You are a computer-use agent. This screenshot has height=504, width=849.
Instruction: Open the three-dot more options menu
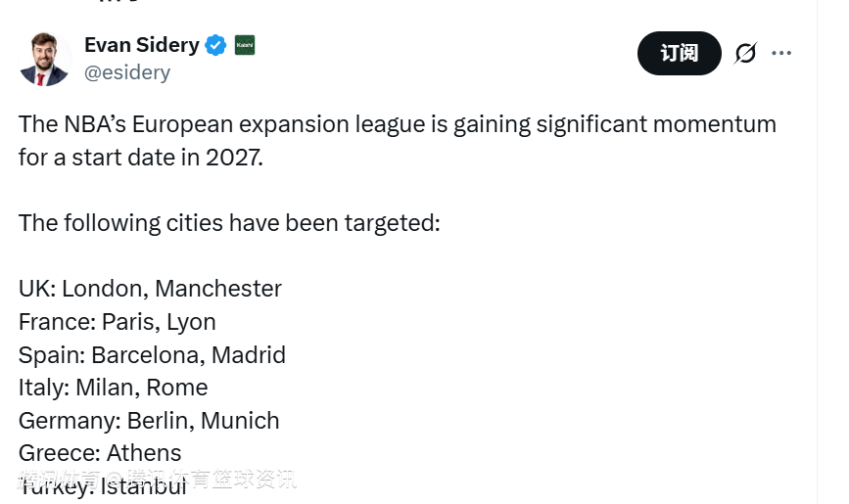coord(781,53)
